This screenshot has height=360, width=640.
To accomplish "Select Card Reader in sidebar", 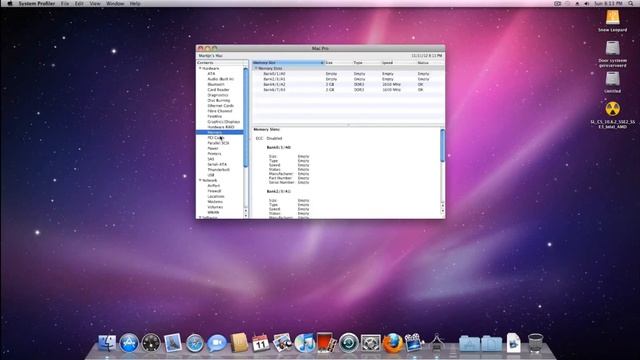I will [218, 89].
